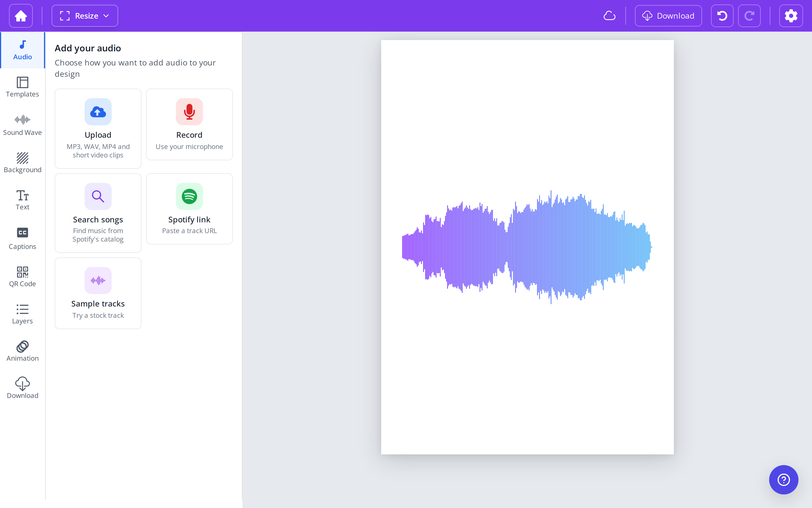Open the Captions panel
The height and width of the screenshot is (508, 812).
point(23,238)
